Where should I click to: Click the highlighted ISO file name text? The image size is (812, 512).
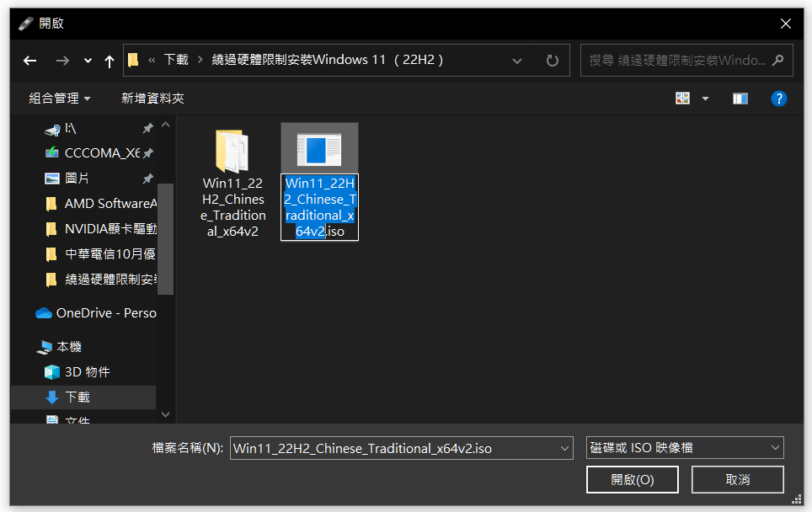[319, 207]
